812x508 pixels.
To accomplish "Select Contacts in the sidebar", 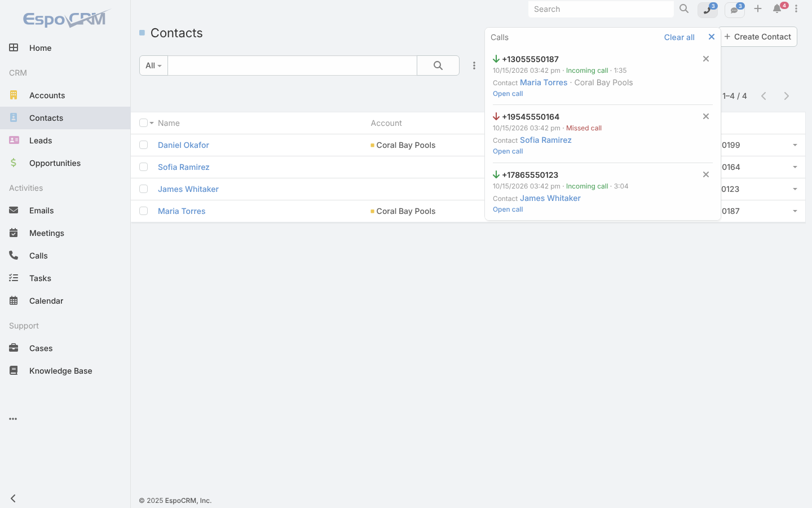I will (65, 118).
